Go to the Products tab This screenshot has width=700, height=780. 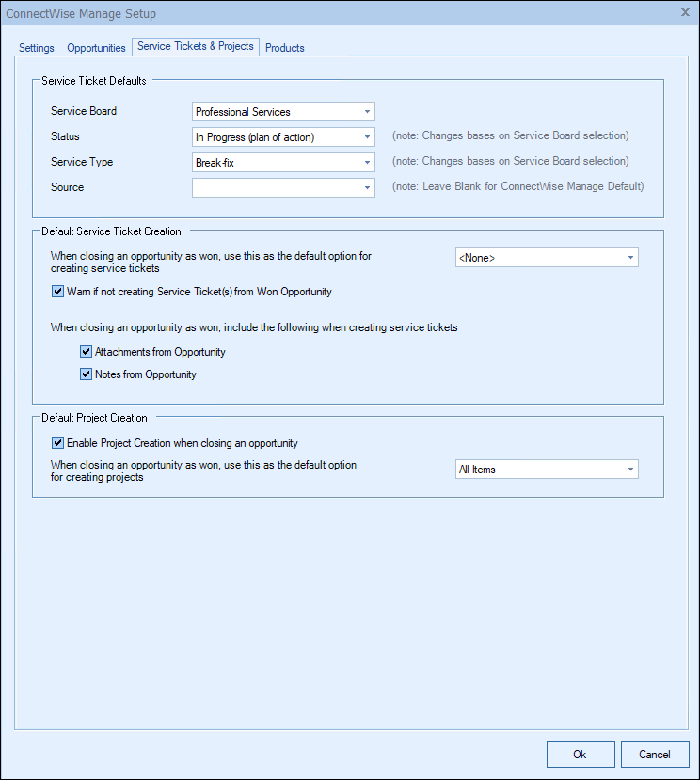click(x=284, y=48)
